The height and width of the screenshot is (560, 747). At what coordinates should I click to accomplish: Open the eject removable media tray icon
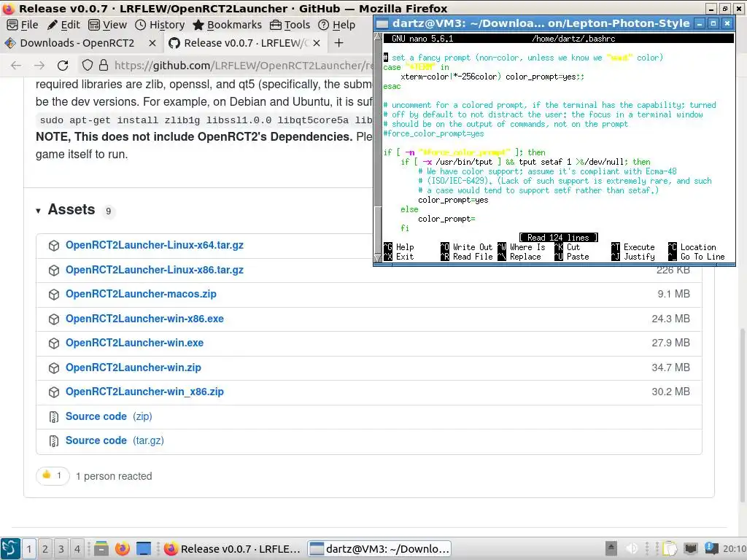click(x=611, y=548)
